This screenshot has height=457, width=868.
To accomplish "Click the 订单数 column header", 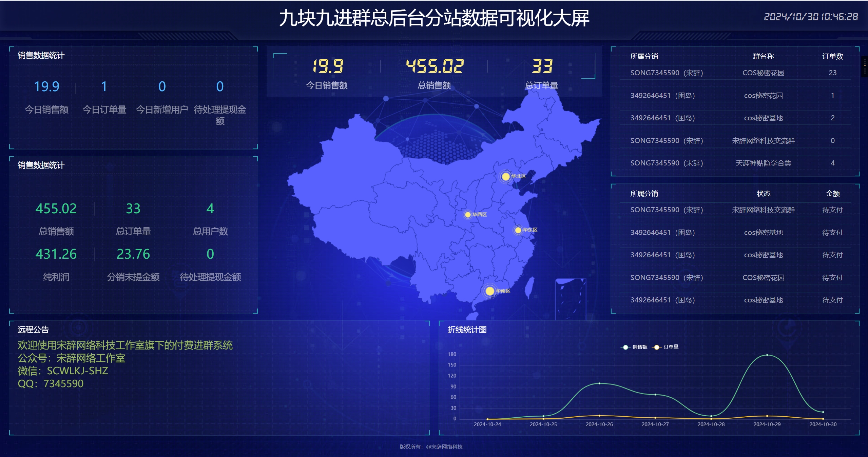I will point(832,56).
